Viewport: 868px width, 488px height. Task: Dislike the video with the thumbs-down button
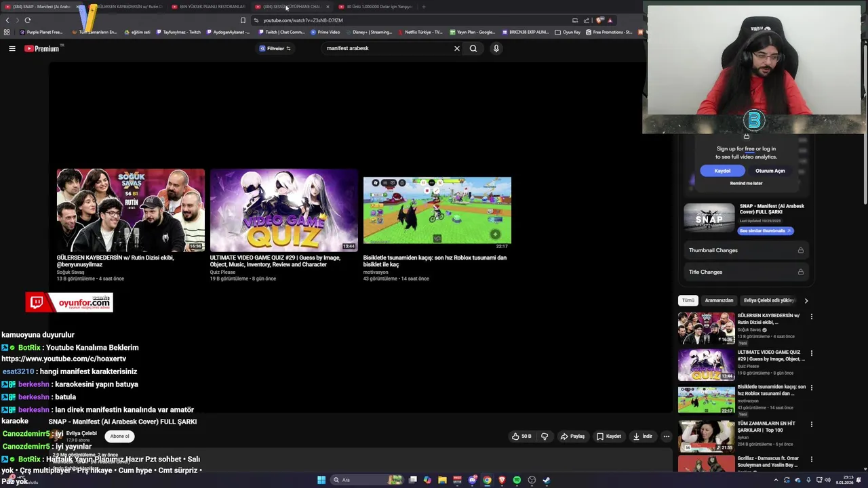[x=544, y=436]
